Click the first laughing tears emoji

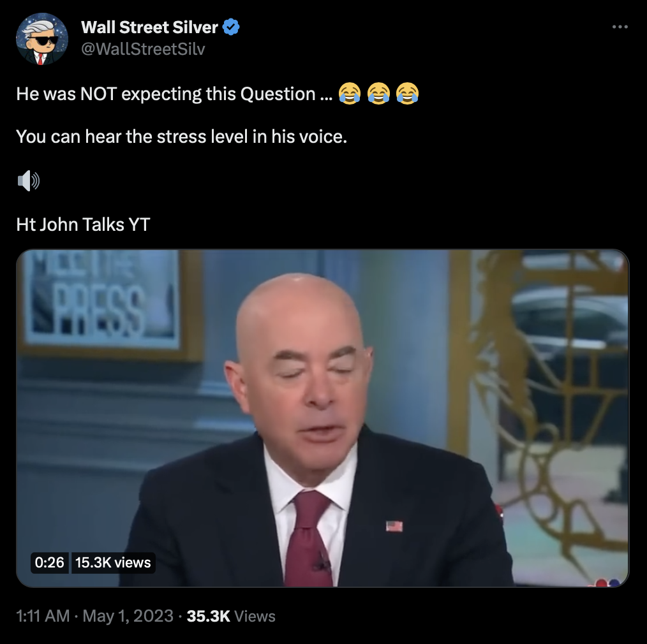(350, 93)
